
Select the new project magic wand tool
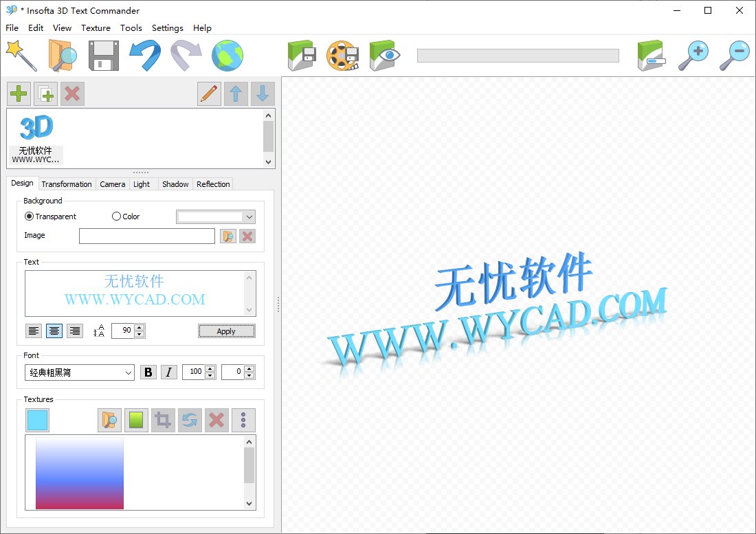21,56
